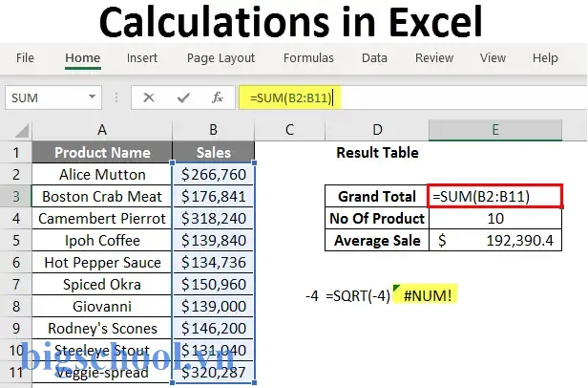The image size is (588, 388).
Task: Select the Average Sale label cell
Action: (x=377, y=240)
